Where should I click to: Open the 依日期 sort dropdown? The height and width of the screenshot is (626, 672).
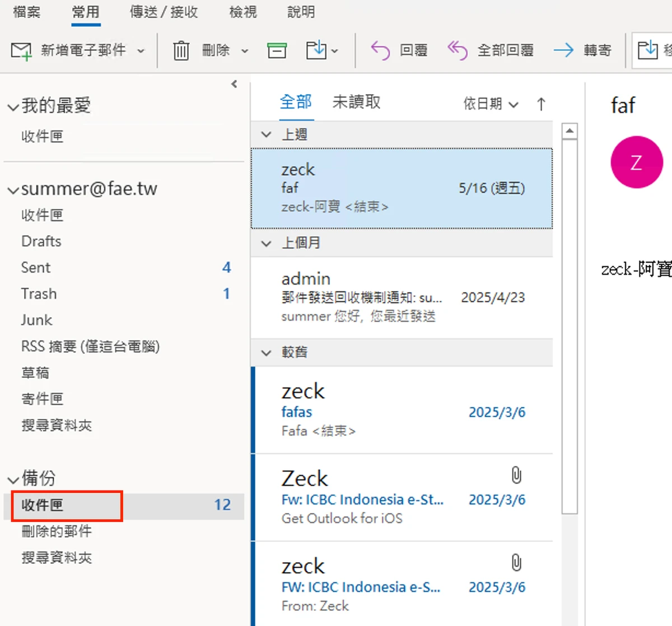click(491, 104)
